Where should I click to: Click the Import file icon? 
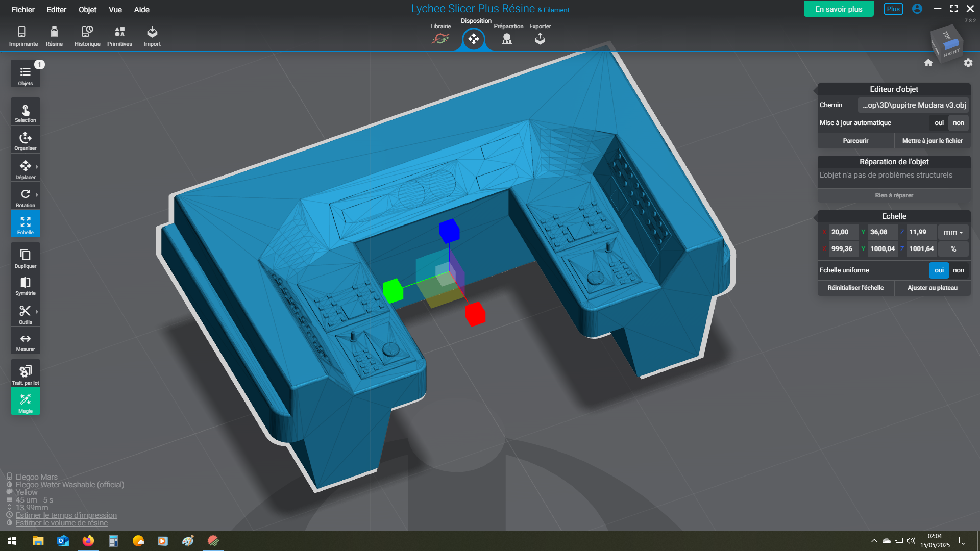152,36
